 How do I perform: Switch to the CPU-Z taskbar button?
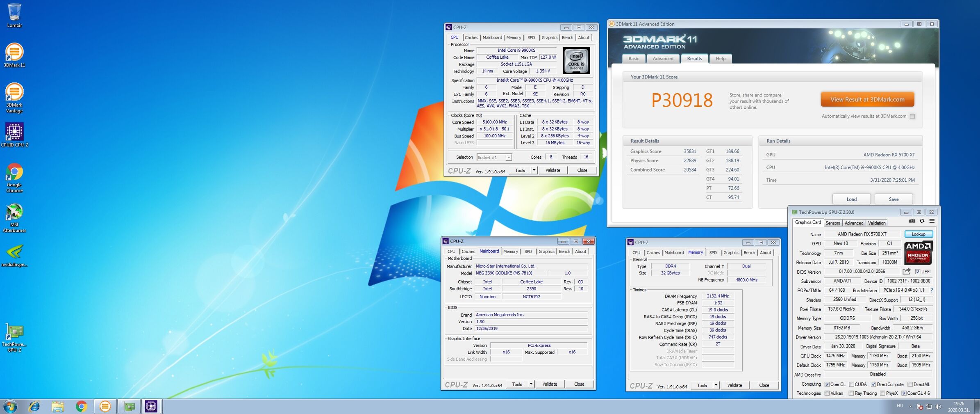[x=151, y=406]
